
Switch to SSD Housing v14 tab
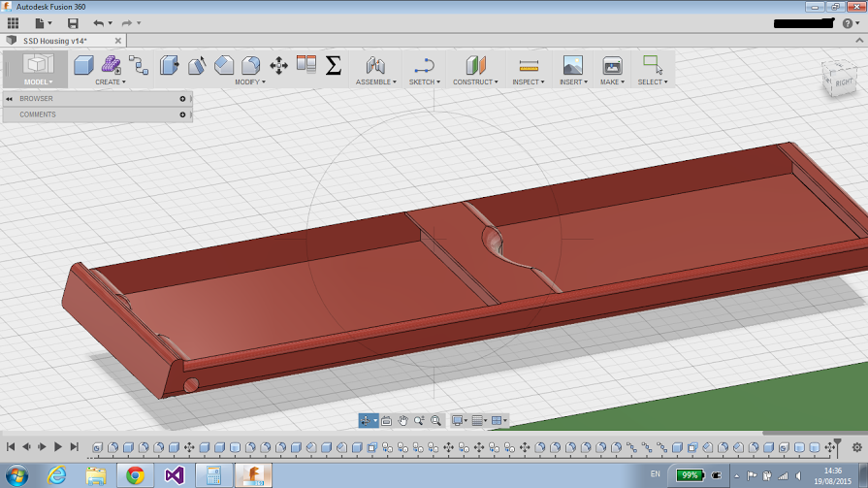click(x=55, y=41)
